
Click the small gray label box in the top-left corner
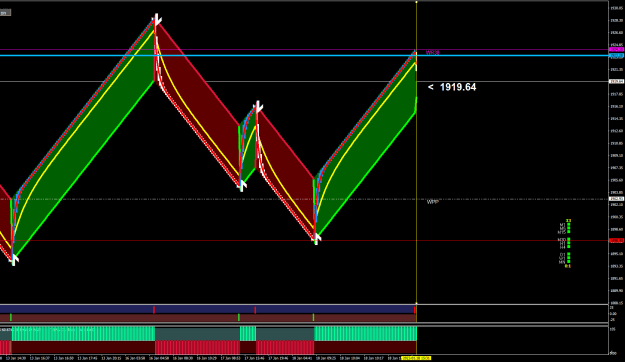[x=5, y=13]
